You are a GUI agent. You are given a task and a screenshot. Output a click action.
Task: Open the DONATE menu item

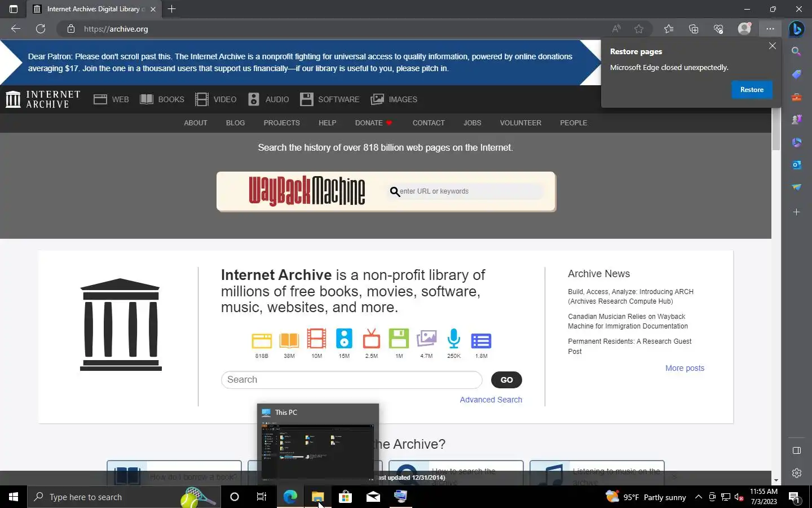click(x=373, y=122)
